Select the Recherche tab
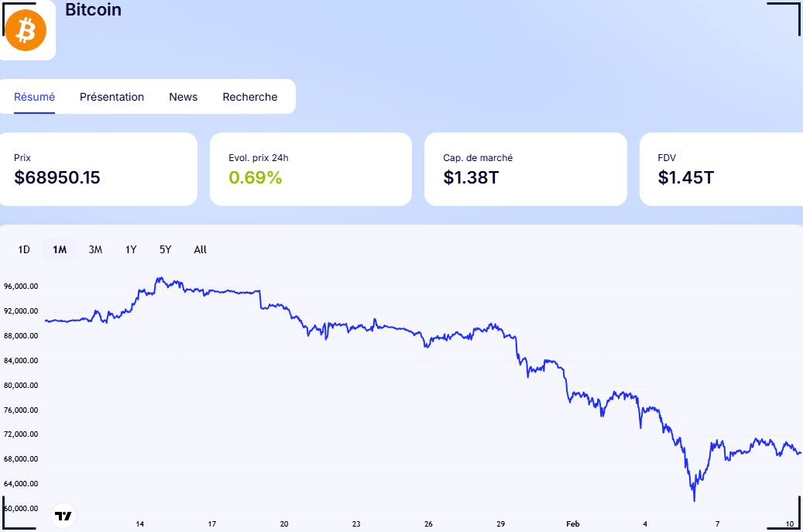Viewport: 803px width, 532px height. [249, 97]
